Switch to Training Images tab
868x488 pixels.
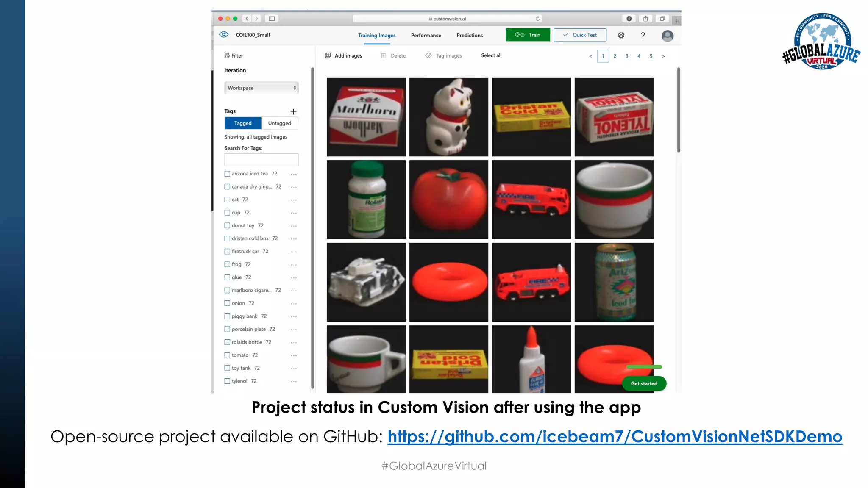[x=377, y=35]
